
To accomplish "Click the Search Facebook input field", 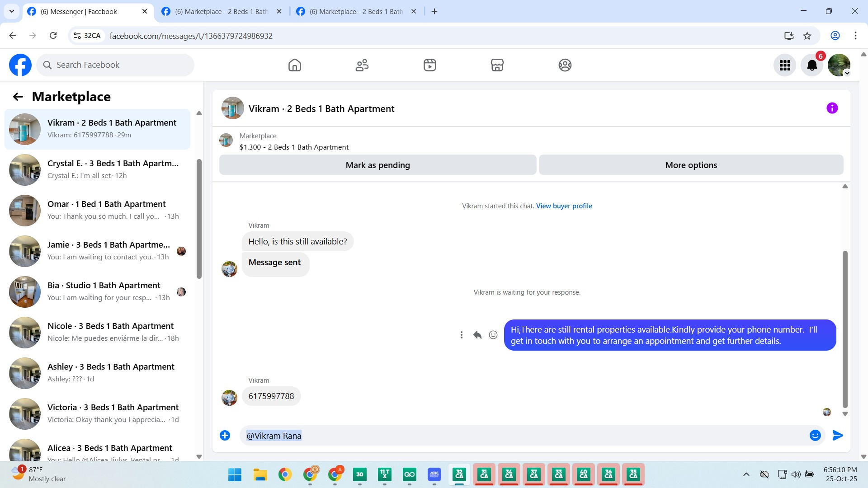I will pyautogui.click(x=115, y=65).
